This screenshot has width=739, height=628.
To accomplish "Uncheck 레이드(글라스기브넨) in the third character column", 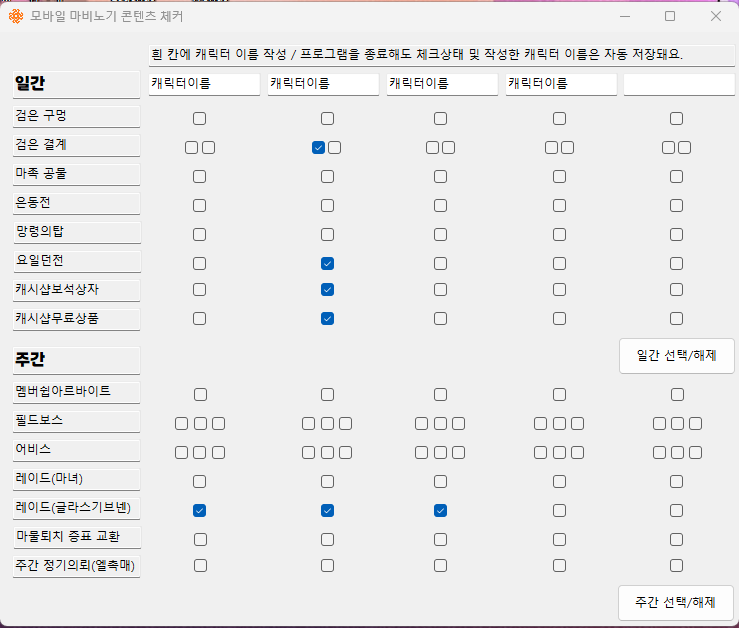I will 441,511.
